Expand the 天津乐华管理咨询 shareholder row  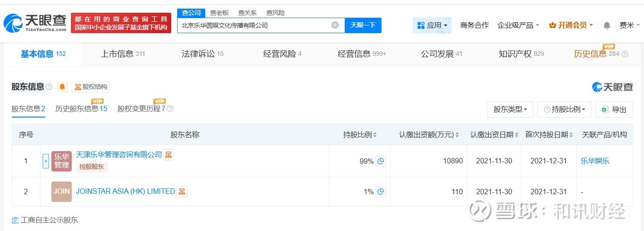point(45,161)
